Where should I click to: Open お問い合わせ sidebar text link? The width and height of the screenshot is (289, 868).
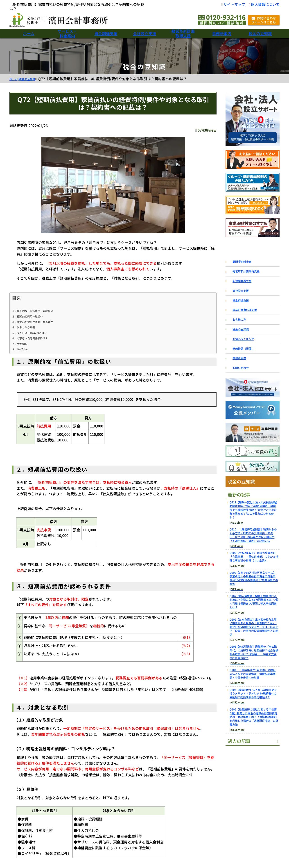[241, 368]
